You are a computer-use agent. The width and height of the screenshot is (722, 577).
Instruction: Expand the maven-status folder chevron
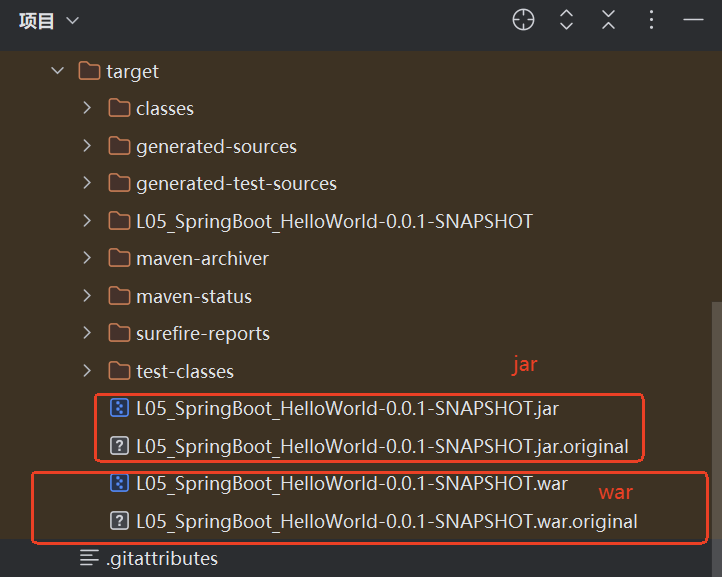(87, 296)
